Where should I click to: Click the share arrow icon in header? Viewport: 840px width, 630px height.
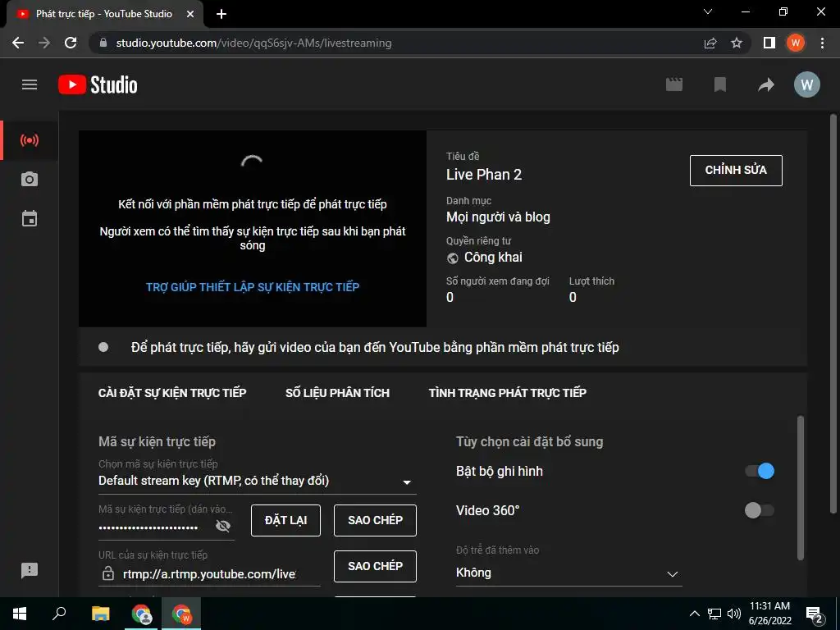pos(766,84)
